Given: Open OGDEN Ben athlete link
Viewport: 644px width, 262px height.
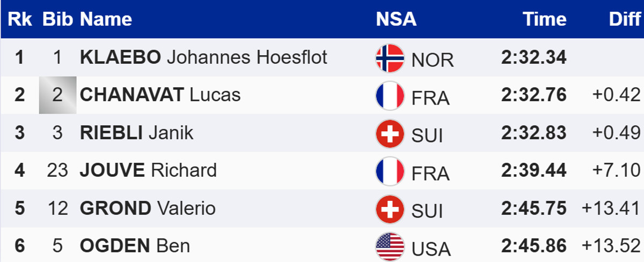Looking at the screenshot, I should [135, 246].
